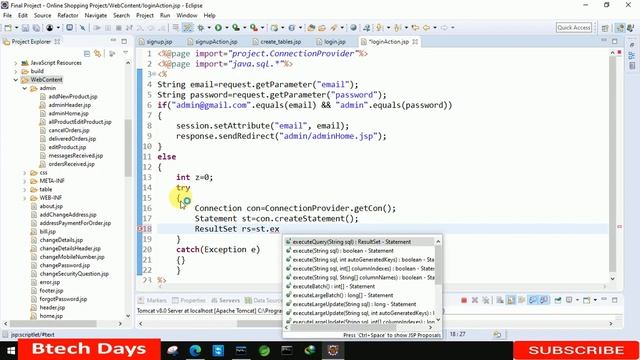
Task: Switch to signup.jsp editor tab
Action: 156,42
